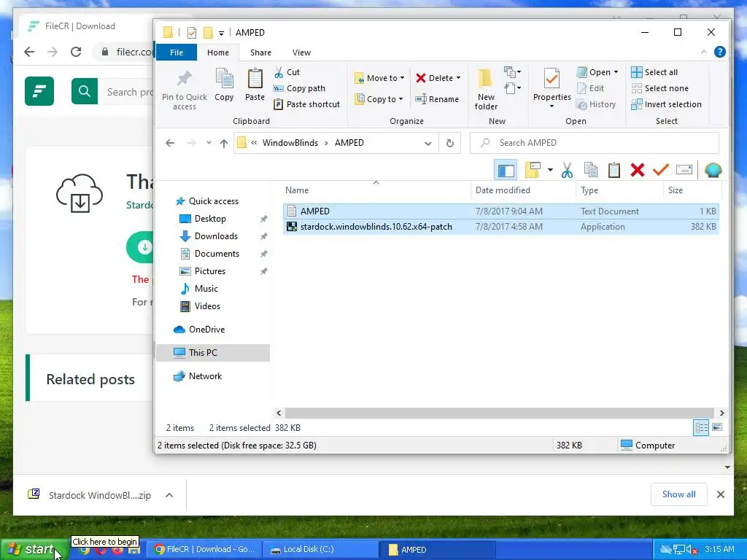
Task: Click the folder options toolbar icon
Action: pos(533,170)
